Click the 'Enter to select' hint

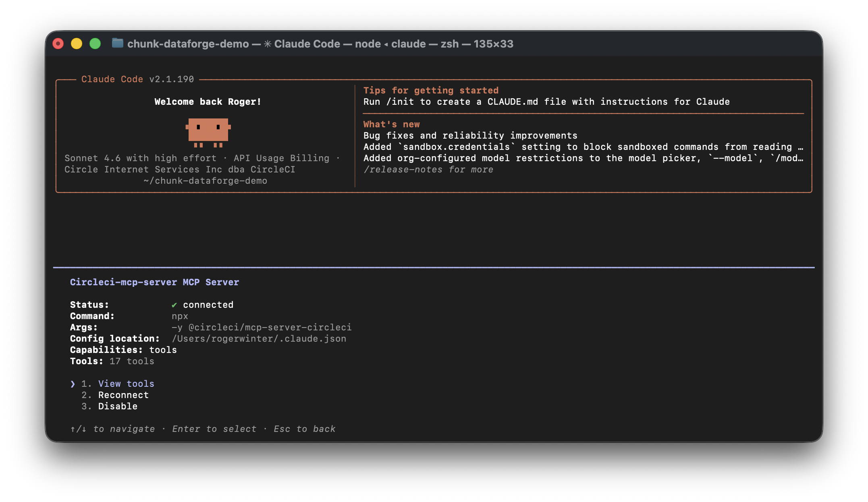pos(214,429)
